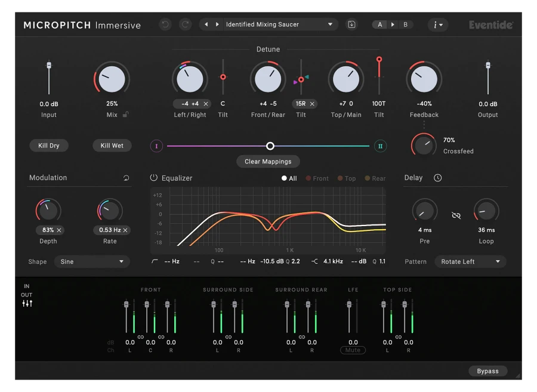Open the preset dropdown arrow

coord(330,24)
